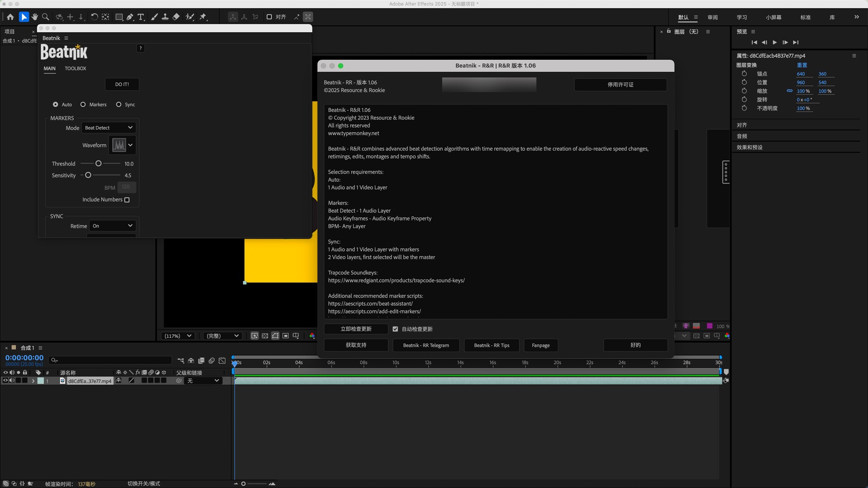Select the Sync radio button
868x488 pixels.
click(119, 104)
